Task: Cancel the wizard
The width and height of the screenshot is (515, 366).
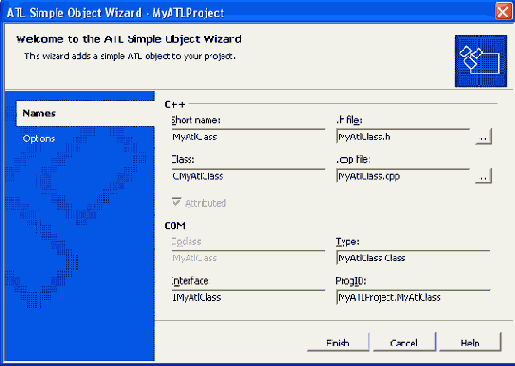Action: 404,342
